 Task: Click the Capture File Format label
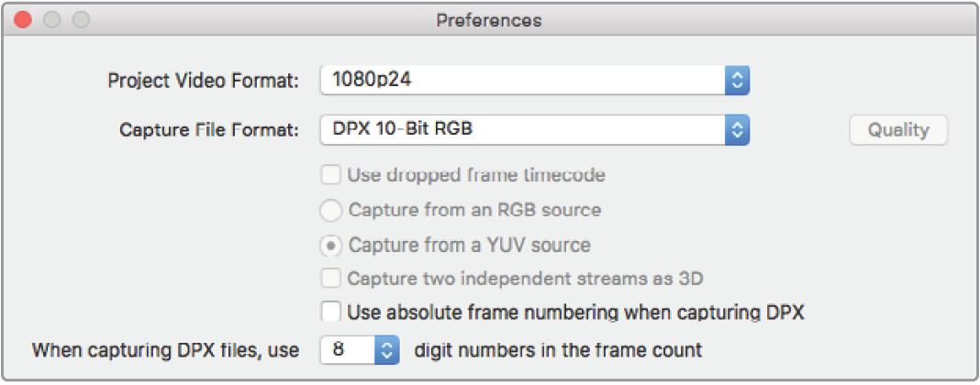(209, 130)
